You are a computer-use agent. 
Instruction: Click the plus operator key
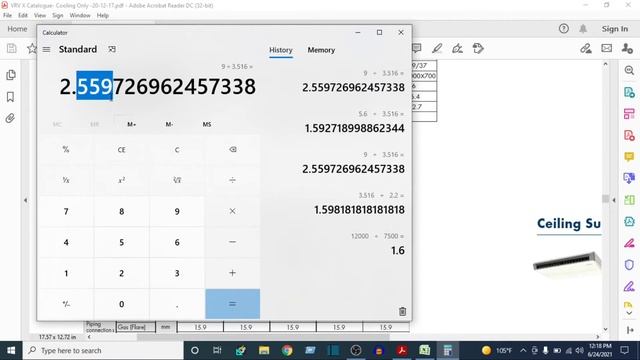tap(233, 273)
